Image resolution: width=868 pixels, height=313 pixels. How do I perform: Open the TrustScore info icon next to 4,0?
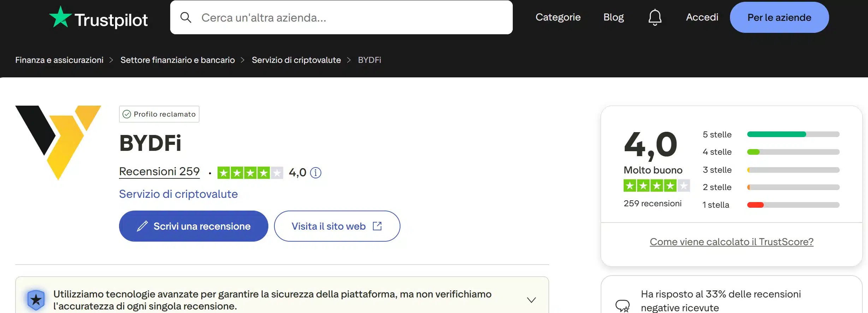click(x=315, y=173)
